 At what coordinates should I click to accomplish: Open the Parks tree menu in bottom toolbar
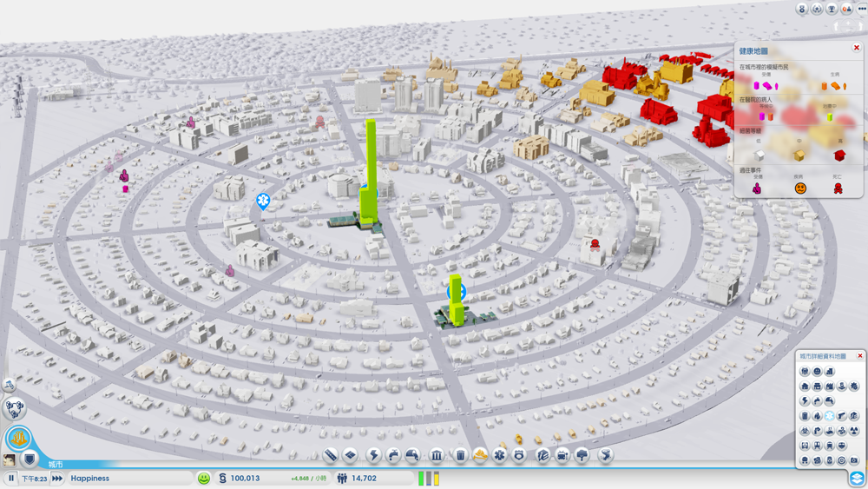coord(582,455)
